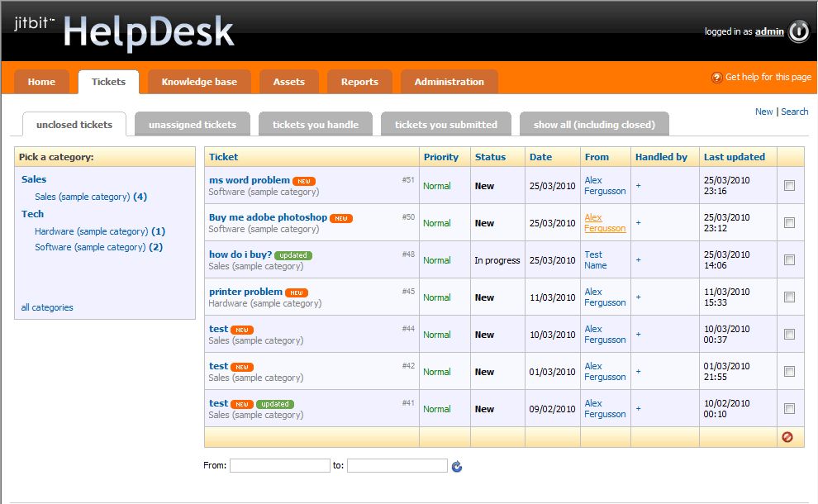Assign handler plus for ticket #51
Screen dimensions: 818x504
coord(638,186)
